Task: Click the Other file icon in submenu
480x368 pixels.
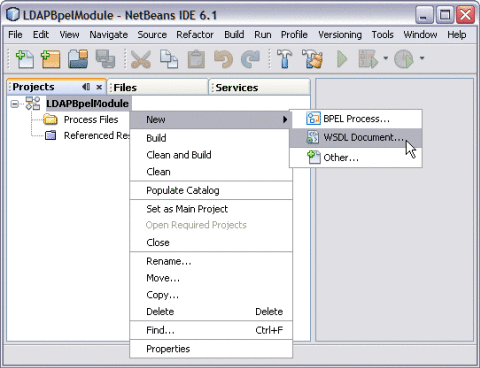Action: 313,157
